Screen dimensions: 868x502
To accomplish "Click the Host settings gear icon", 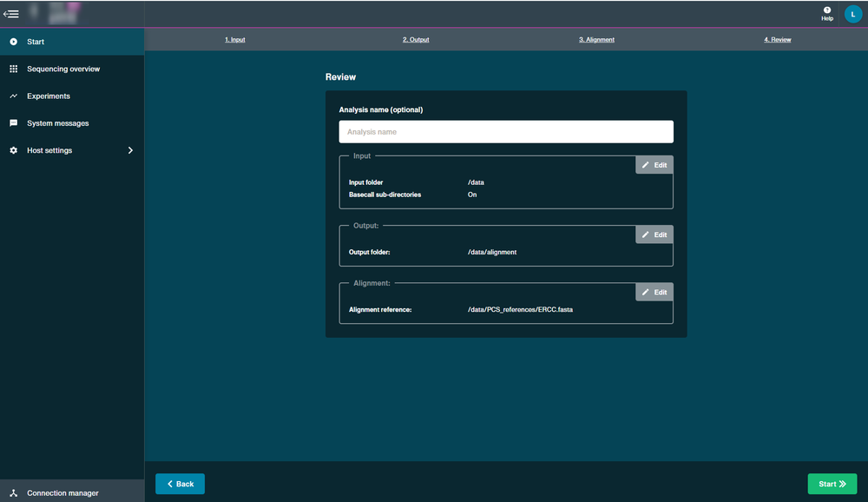I will (13, 150).
